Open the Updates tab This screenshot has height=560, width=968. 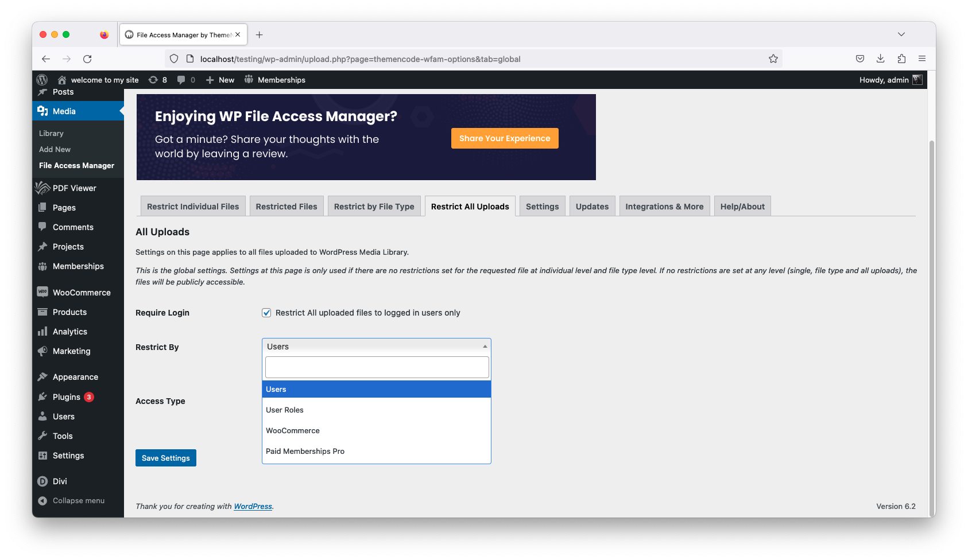[592, 207]
